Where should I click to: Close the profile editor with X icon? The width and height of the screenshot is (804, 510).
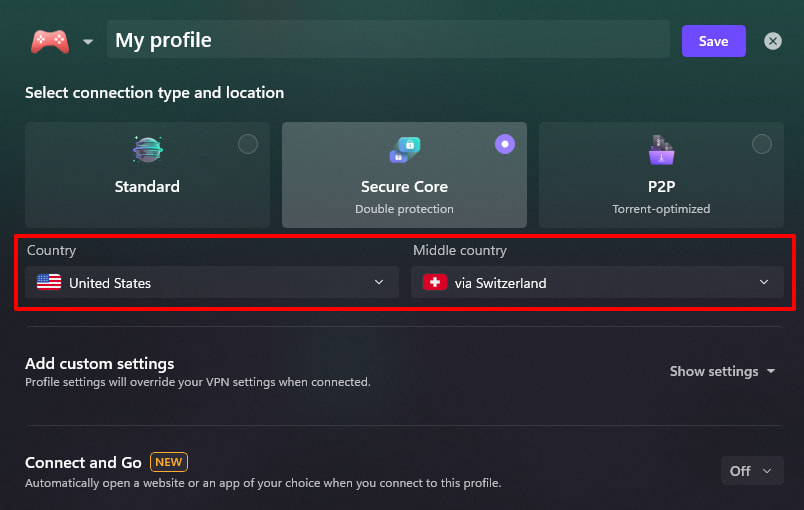(x=773, y=41)
